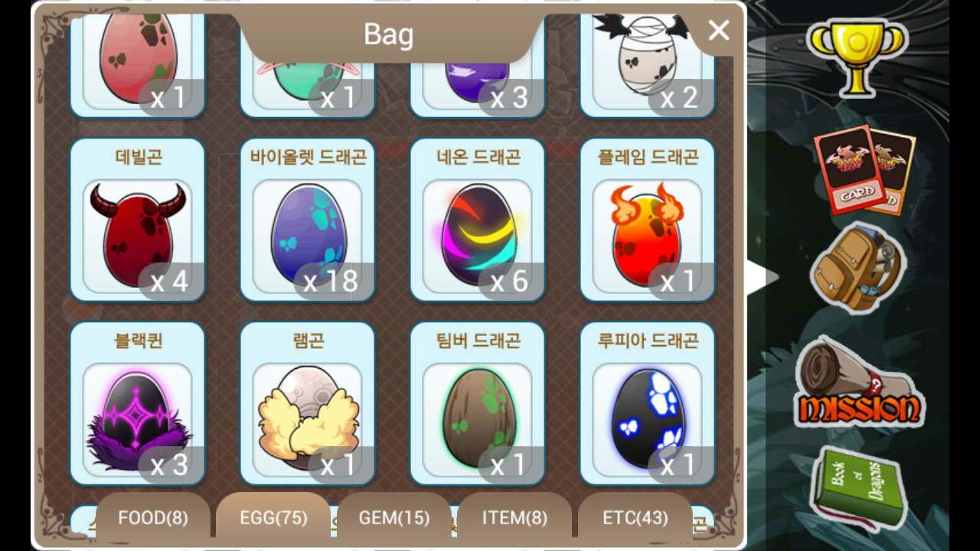This screenshot has height=551, width=980.
Task: Switch to the EGG(75) tab
Action: pyautogui.click(x=273, y=518)
